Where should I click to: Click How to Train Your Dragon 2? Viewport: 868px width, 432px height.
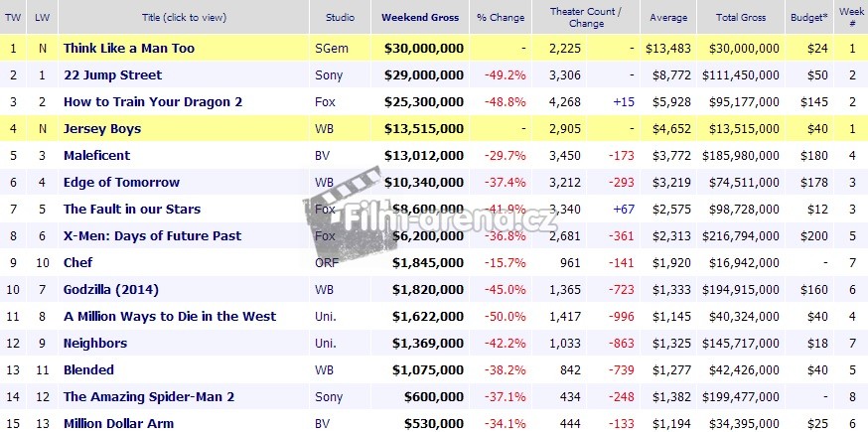(x=152, y=101)
